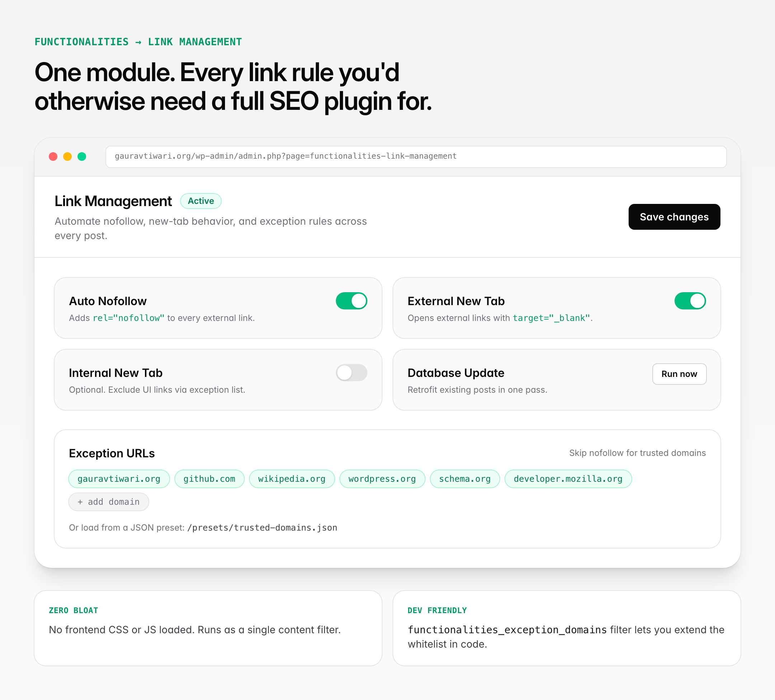Click add domain to create new exception
The height and width of the screenshot is (700, 775).
click(x=108, y=501)
